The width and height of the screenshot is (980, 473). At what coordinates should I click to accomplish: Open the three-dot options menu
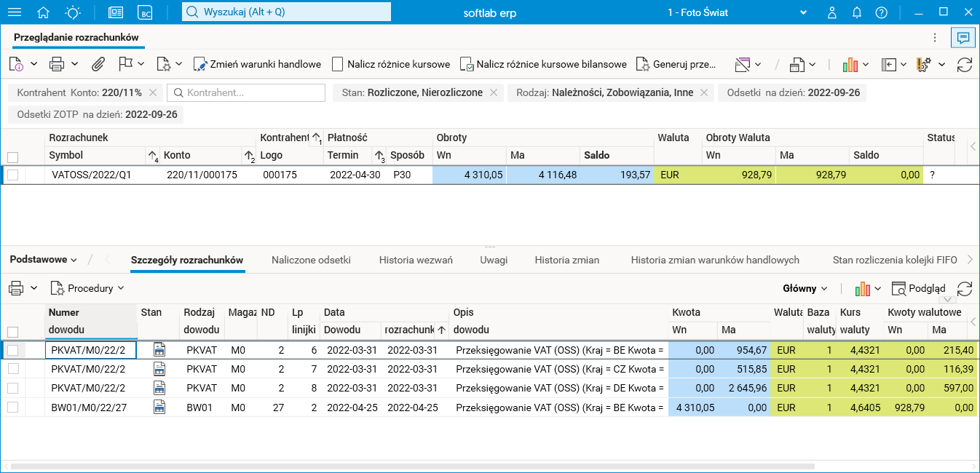(x=935, y=37)
